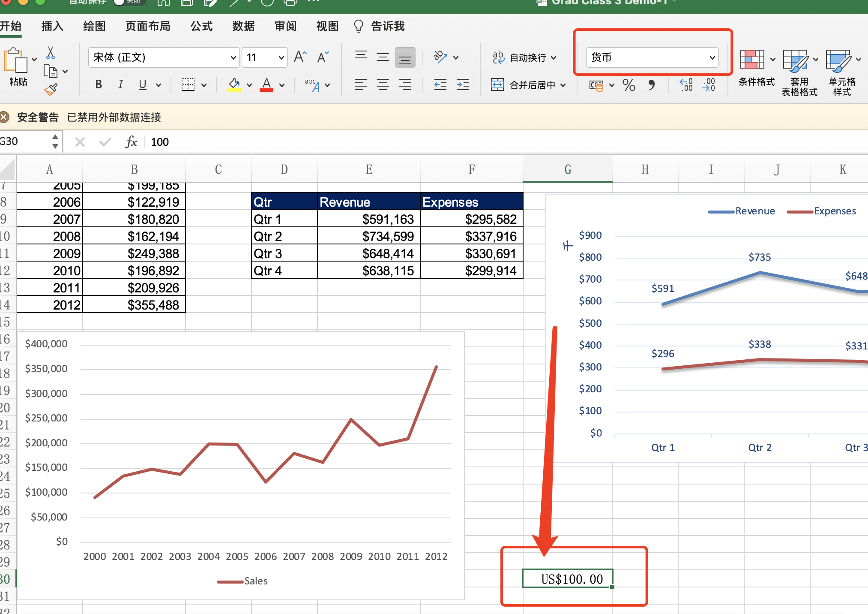Screen dimensions: 868x614
Task: Apply the red font color swatch
Action: 266,85
